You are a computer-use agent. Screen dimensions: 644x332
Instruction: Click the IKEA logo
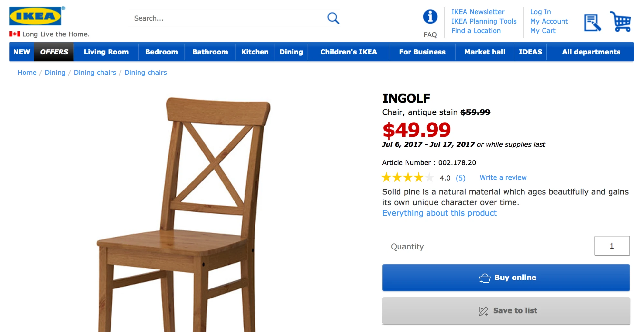coord(35,16)
